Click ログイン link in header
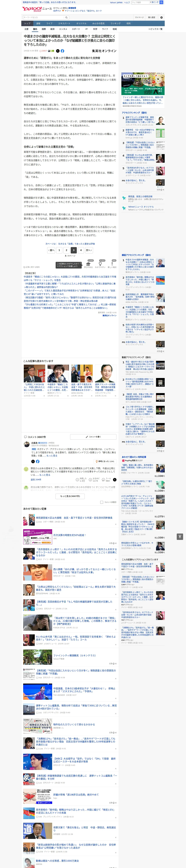This screenshot has width=186, height=868. pyautogui.click(x=57, y=11)
